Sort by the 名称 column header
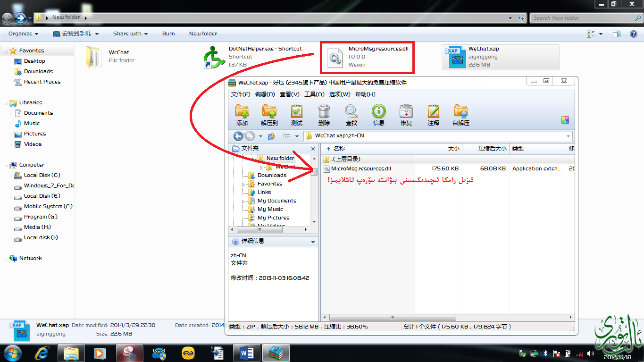Screen dimensions: 644x362 (x=368, y=149)
